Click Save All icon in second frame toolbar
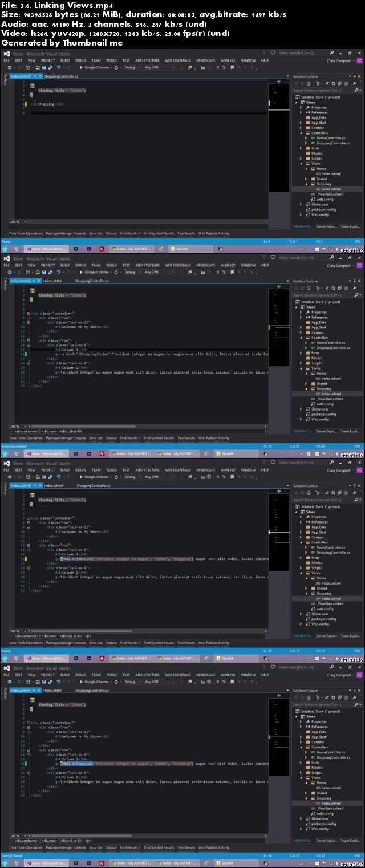The image size is (365, 868). (50, 272)
